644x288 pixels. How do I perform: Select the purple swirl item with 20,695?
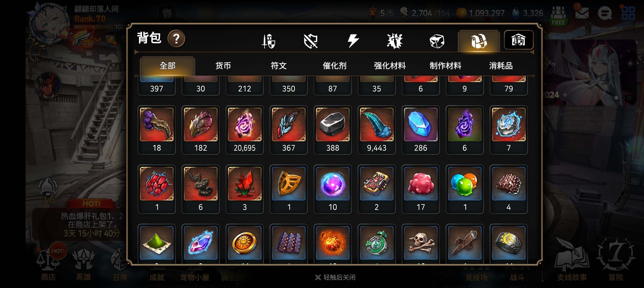[244, 130]
